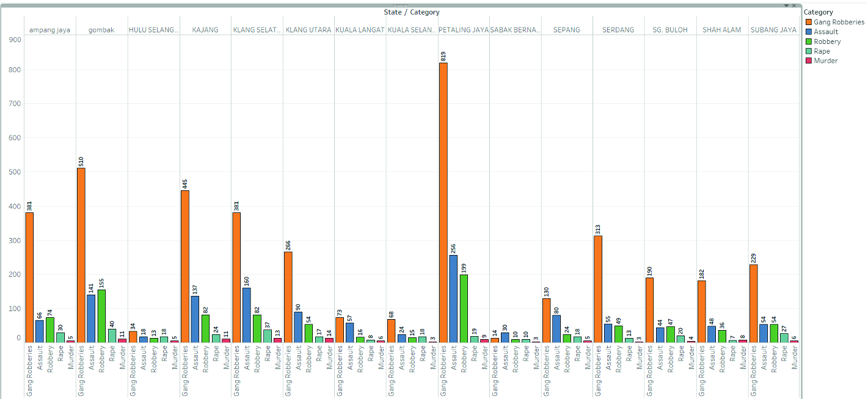
Task: Select the SUBANG JAYA column header
Action: click(773, 29)
